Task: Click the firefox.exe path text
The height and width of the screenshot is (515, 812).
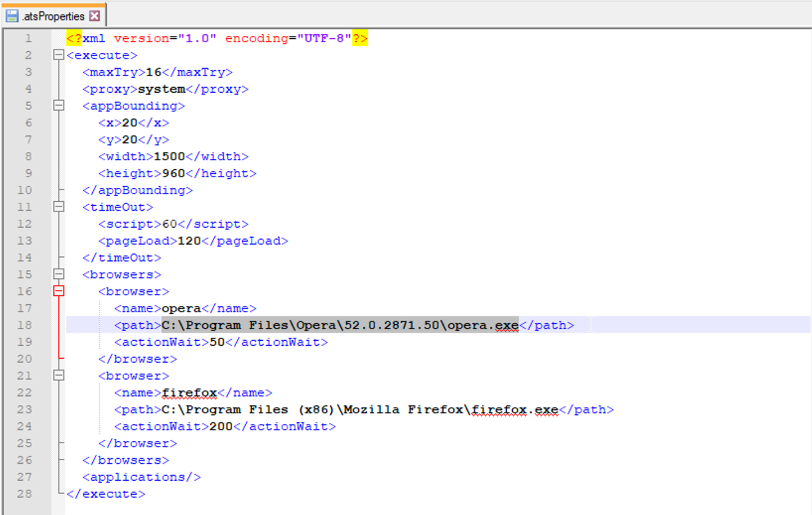Action: 360,409
